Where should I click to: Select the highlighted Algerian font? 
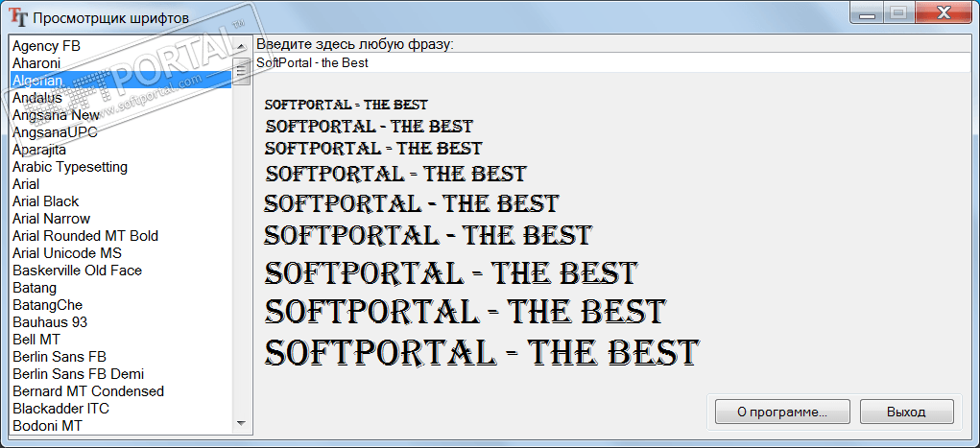coord(121,81)
